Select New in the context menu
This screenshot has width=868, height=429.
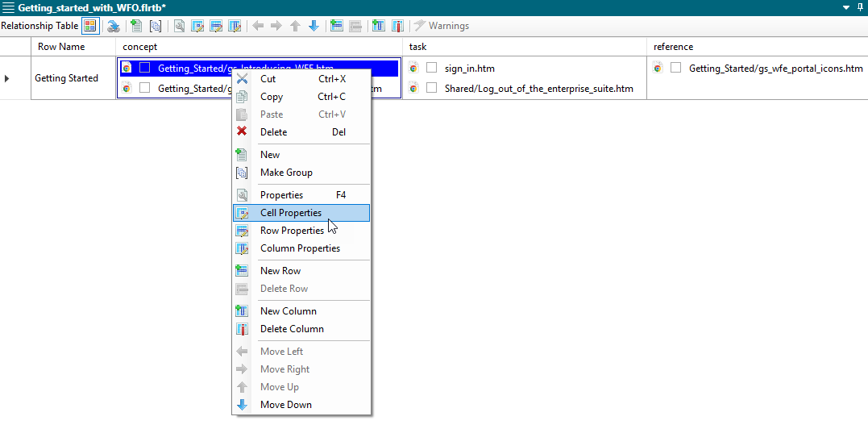point(301,155)
